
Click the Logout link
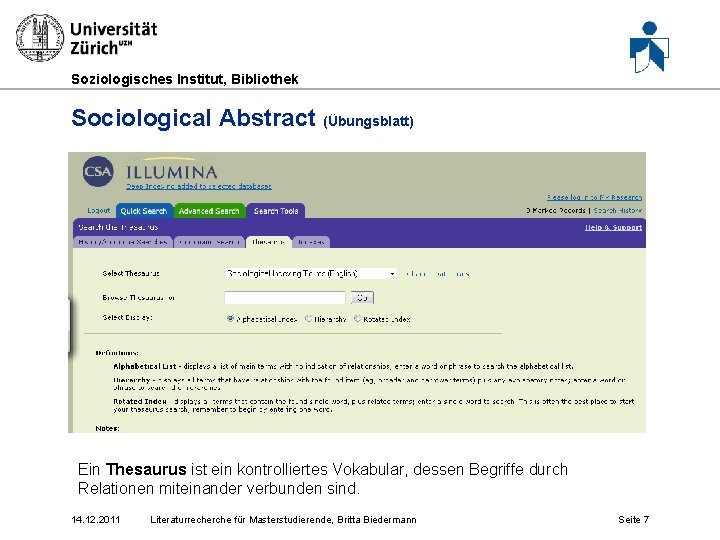(x=99, y=211)
